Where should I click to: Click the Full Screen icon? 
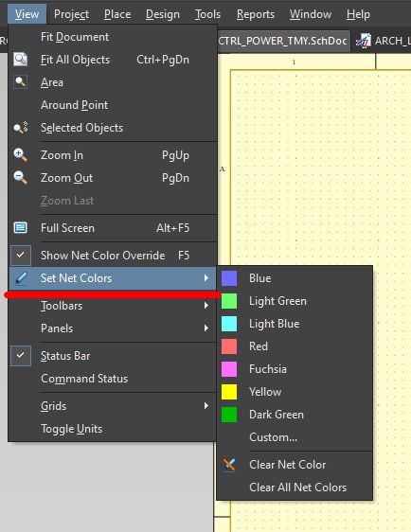click(21, 227)
